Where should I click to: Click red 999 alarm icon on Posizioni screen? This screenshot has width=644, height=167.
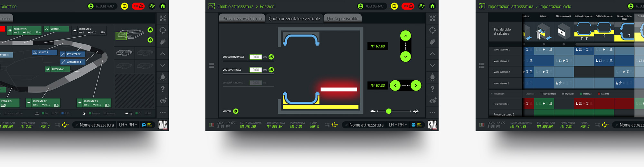point(408,6)
